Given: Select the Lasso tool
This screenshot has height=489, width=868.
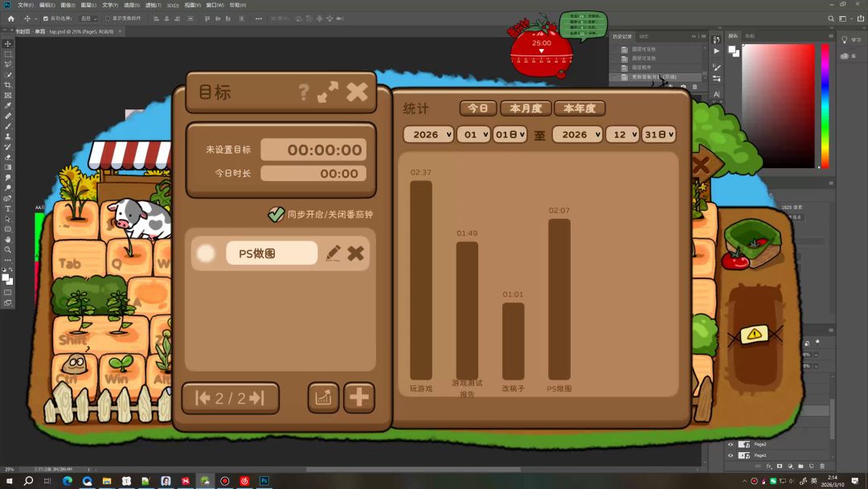Looking at the screenshot, I should (8, 64).
